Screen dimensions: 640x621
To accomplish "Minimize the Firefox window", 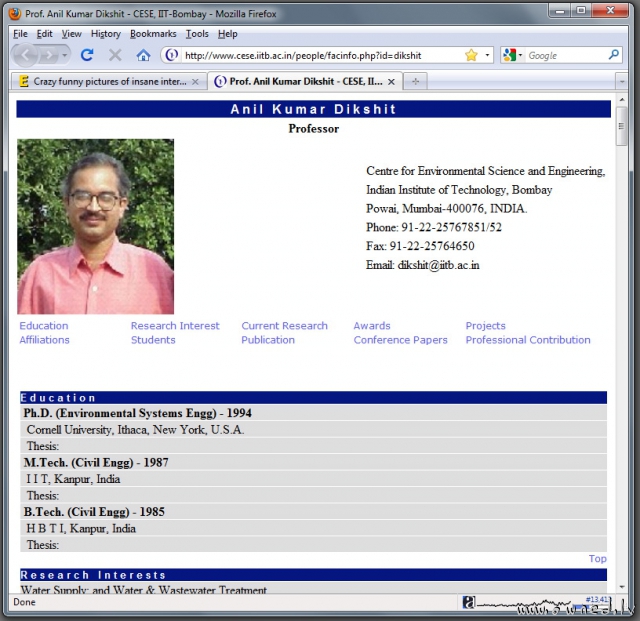I will (560, 11).
